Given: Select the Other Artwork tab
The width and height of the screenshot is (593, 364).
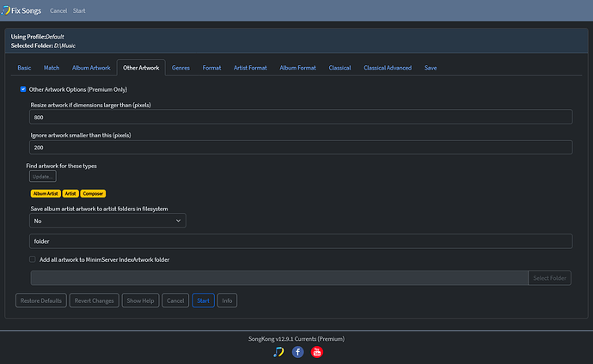Looking at the screenshot, I should 141,68.
